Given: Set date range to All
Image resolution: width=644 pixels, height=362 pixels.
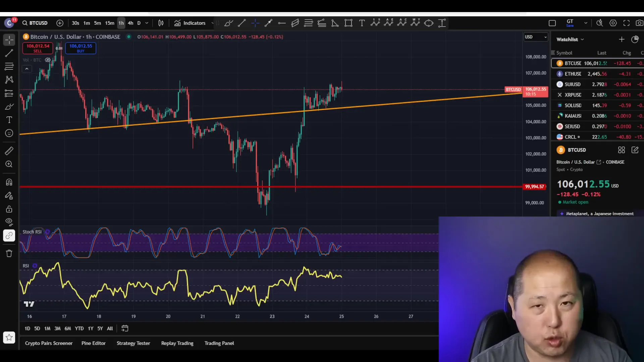Looking at the screenshot, I should click(110, 328).
